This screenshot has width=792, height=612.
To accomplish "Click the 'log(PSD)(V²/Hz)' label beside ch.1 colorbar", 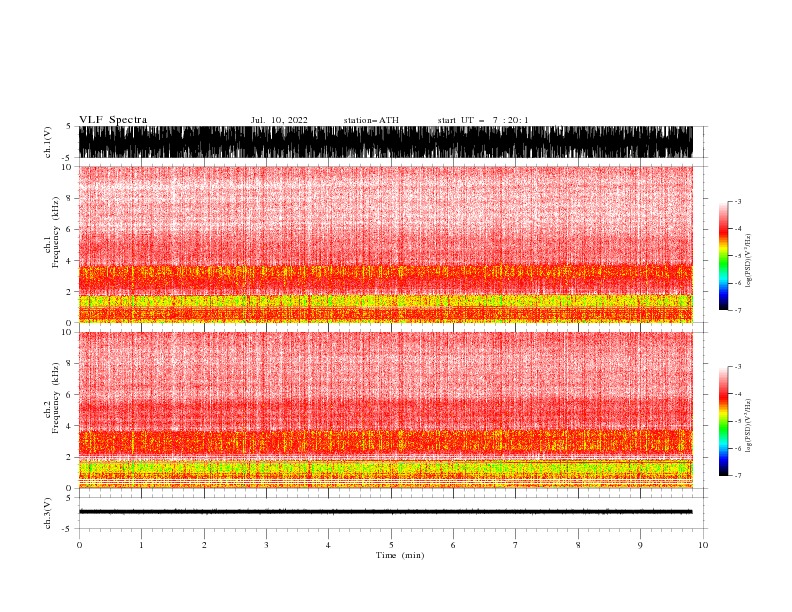I will pyautogui.click(x=748, y=261).
